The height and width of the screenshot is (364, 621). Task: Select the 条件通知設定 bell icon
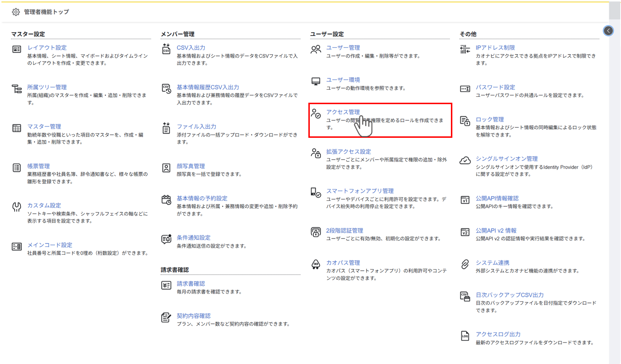(x=166, y=239)
